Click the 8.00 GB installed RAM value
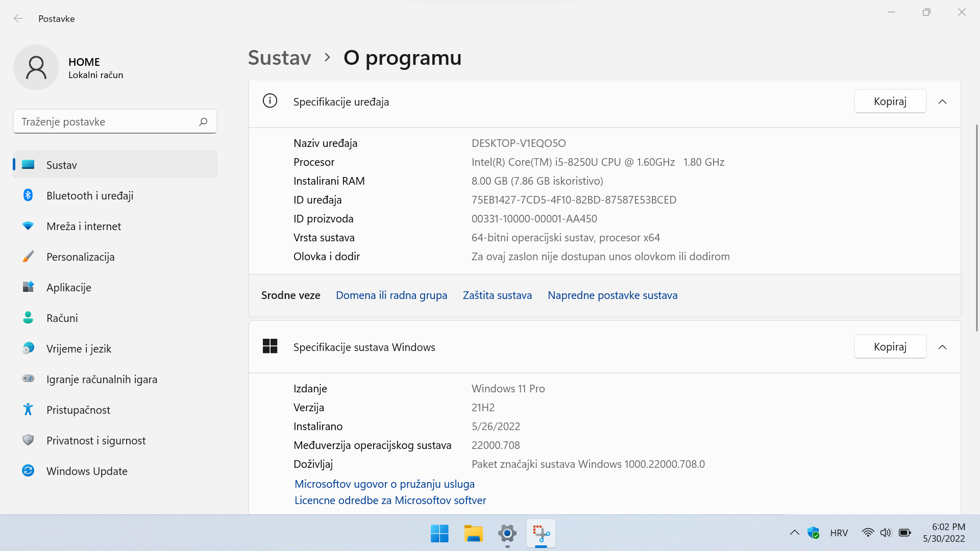Viewport: 980px width, 551px height. [537, 181]
